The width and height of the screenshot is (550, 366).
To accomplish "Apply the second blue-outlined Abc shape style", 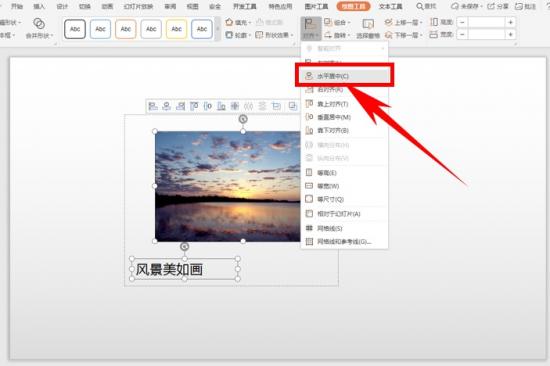I will (x=100, y=29).
